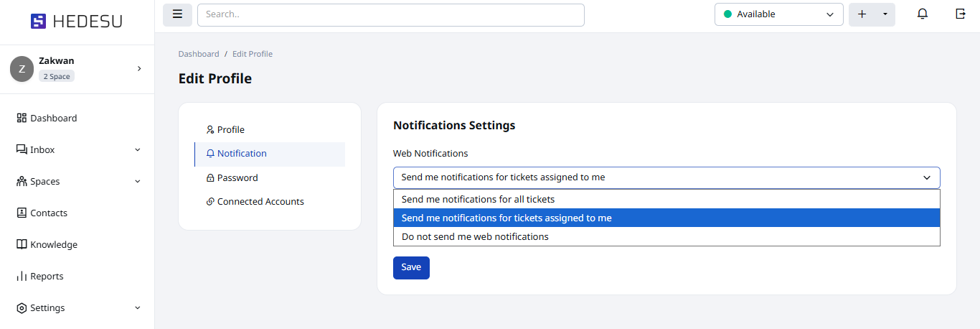Open the Connected Accounts tab
The height and width of the screenshot is (329, 980).
(260, 201)
